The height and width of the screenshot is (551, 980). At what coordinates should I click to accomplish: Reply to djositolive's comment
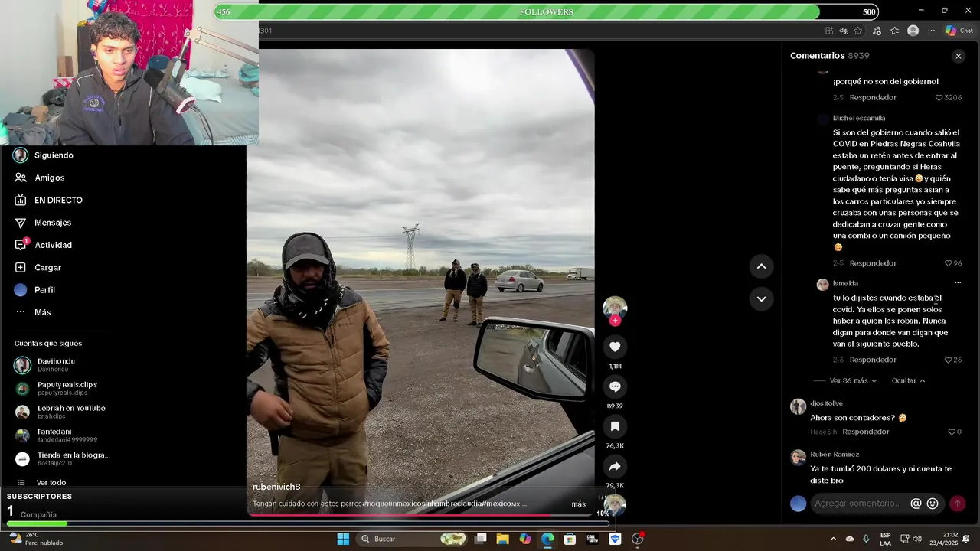coord(865,432)
